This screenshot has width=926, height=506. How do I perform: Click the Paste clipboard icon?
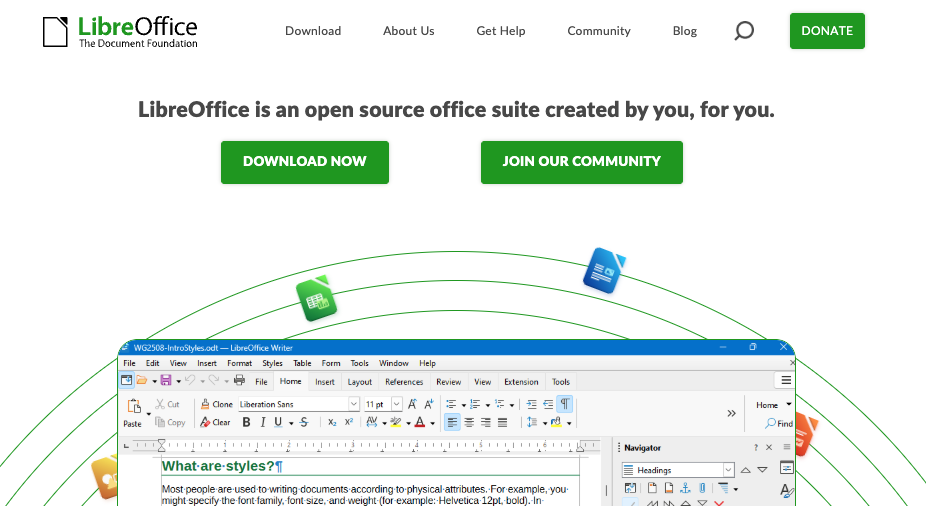[134, 406]
